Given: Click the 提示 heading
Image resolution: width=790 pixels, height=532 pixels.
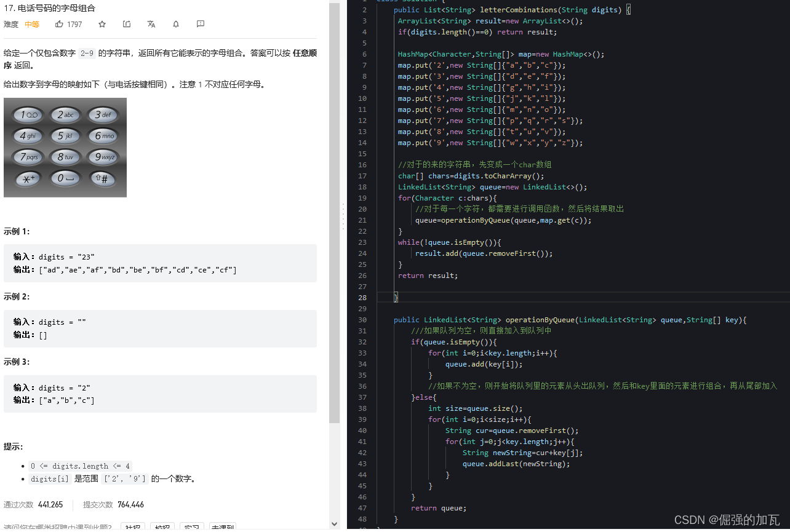Looking at the screenshot, I should pos(13,447).
